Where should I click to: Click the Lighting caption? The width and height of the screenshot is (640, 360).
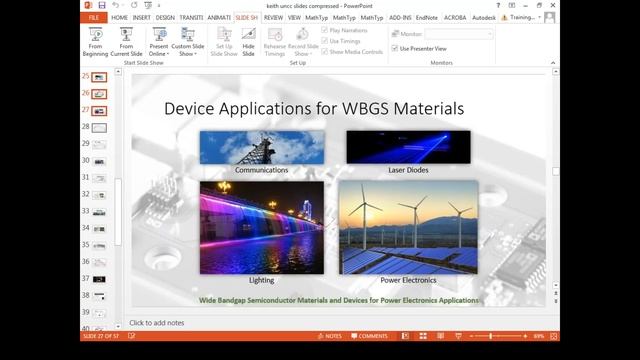click(x=262, y=280)
